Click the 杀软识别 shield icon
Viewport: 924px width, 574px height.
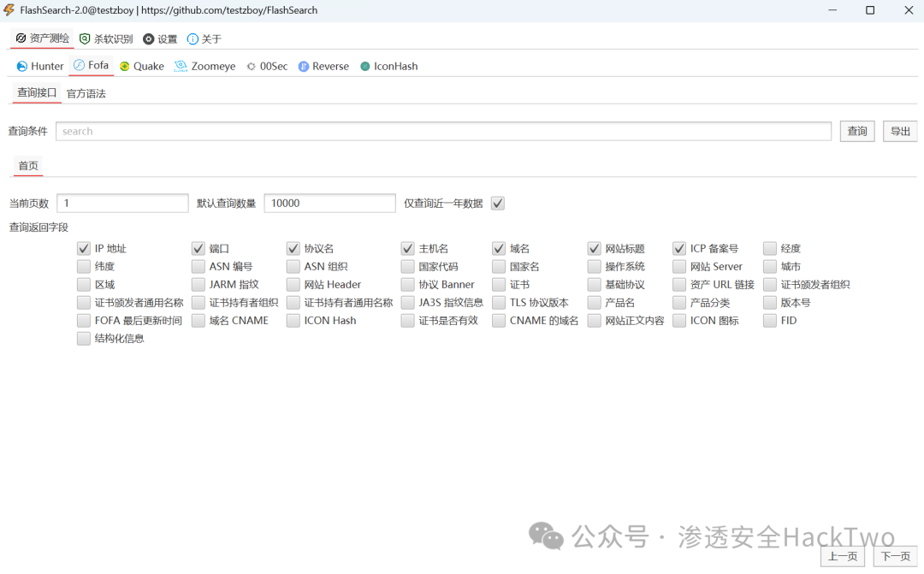tap(85, 38)
